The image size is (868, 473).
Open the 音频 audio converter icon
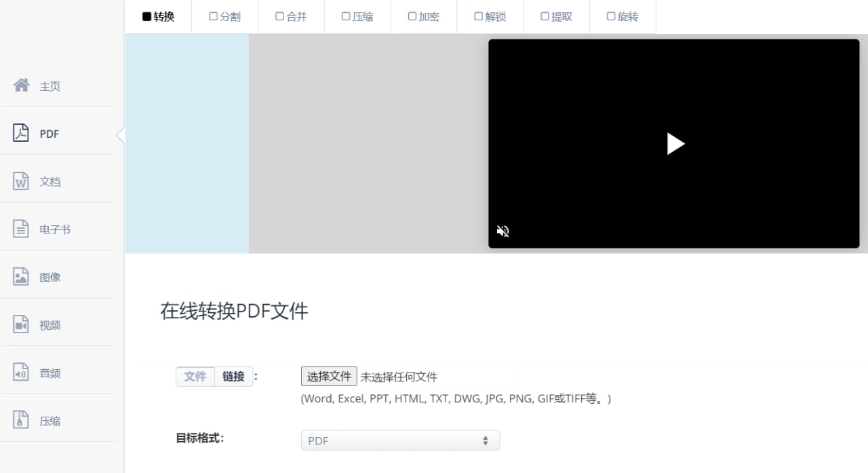point(20,372)
